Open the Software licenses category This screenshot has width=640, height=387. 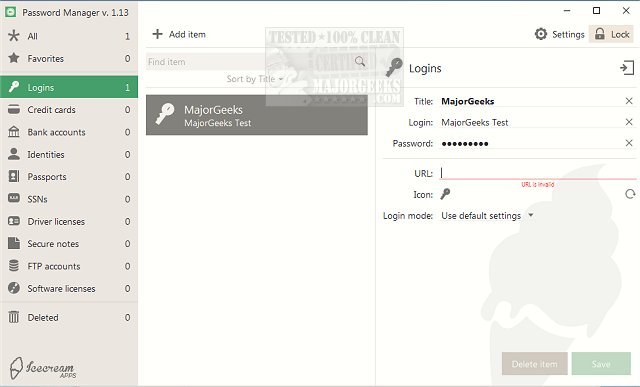pos(69,288)
